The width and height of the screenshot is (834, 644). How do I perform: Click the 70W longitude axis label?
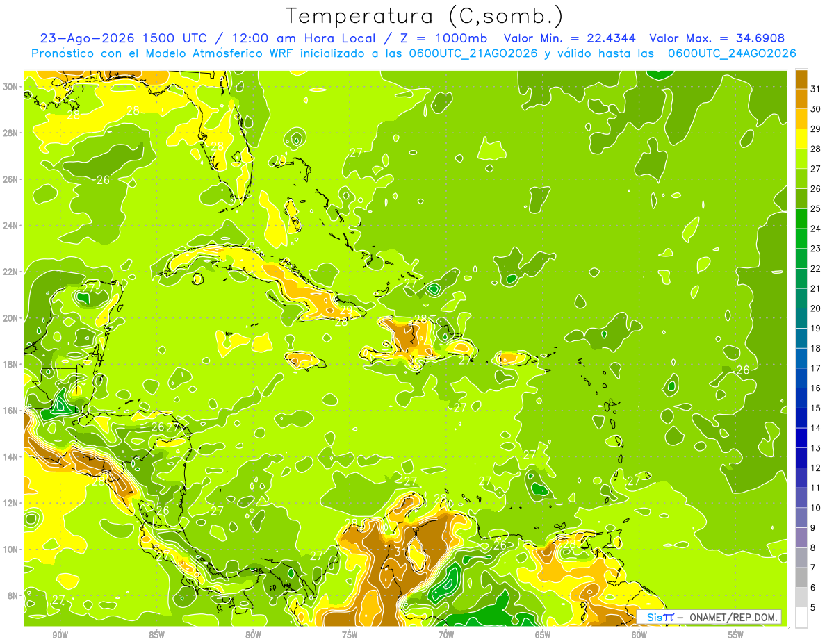tap(446, 635)
